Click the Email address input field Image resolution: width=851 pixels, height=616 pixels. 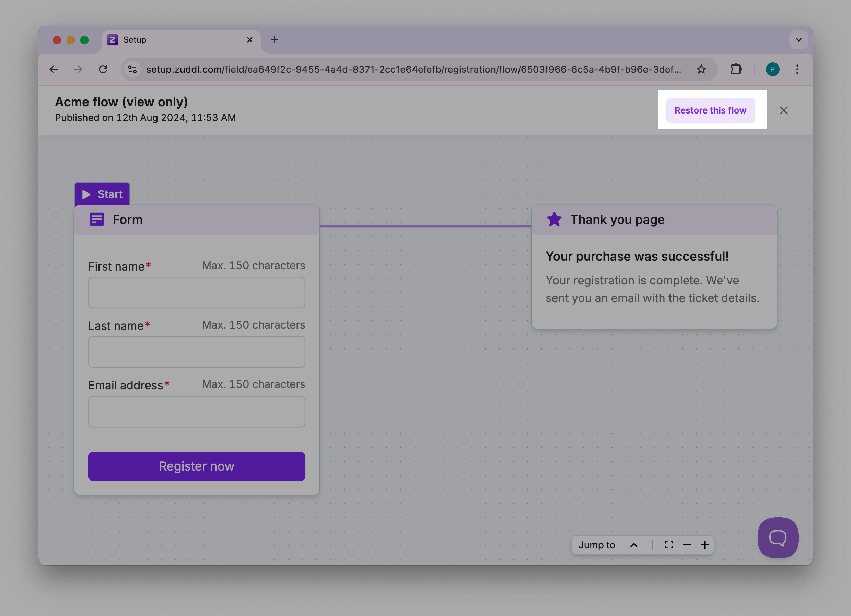[197, 412]
